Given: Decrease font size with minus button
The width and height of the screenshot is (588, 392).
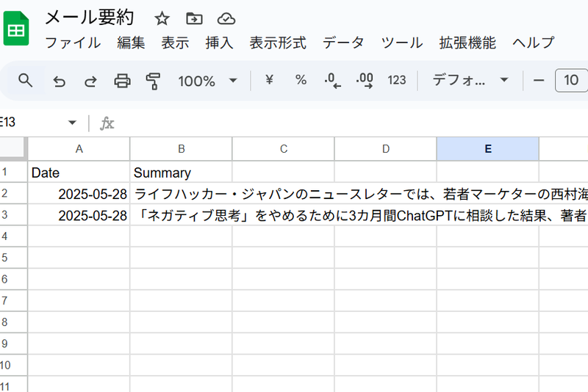Looking at the screenshot, I should click(x=539, y=80).
